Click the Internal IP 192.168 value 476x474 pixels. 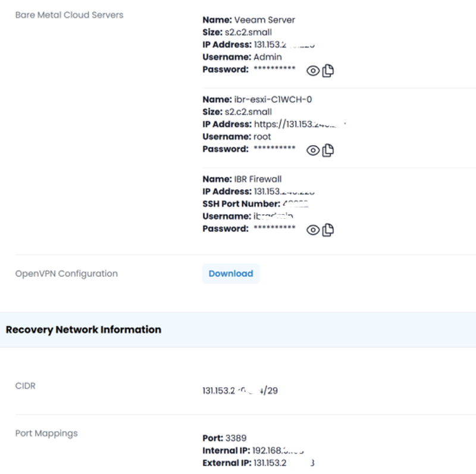[x=284, y=451]
